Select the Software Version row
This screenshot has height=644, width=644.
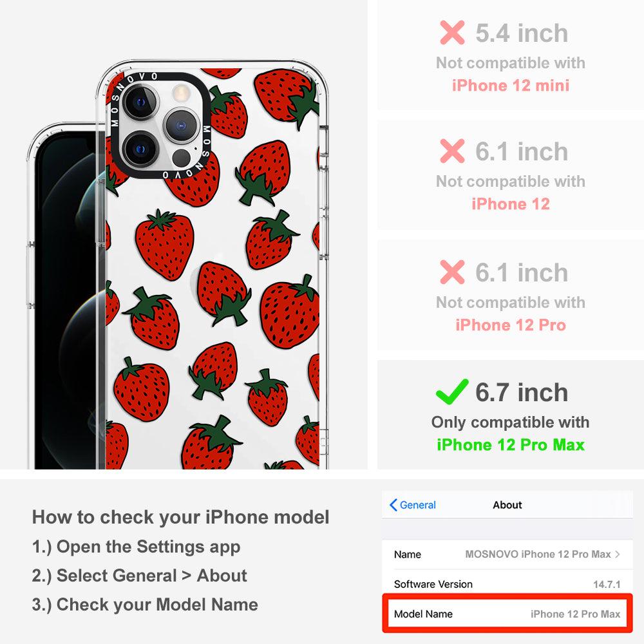coord(507,583)
